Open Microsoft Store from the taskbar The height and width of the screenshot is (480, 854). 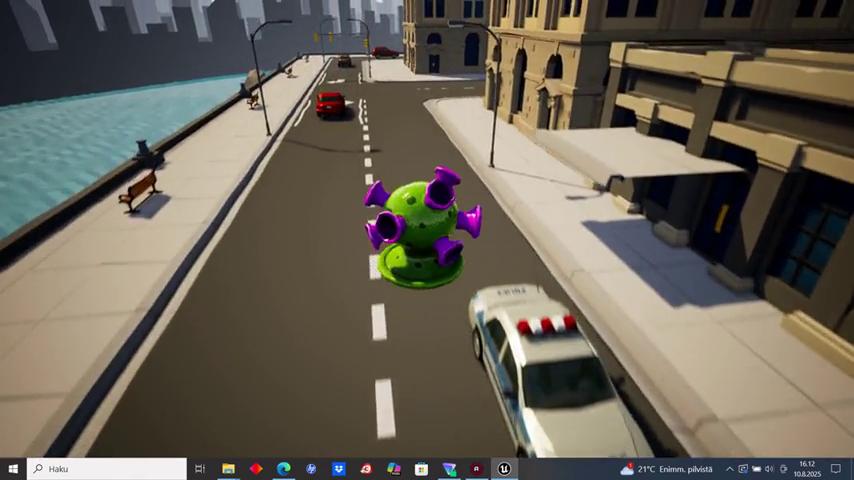pos(422,469)
